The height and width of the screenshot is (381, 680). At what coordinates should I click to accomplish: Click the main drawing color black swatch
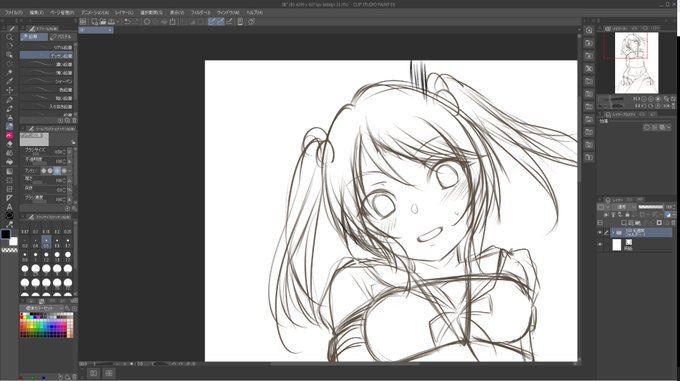[6, 234]
